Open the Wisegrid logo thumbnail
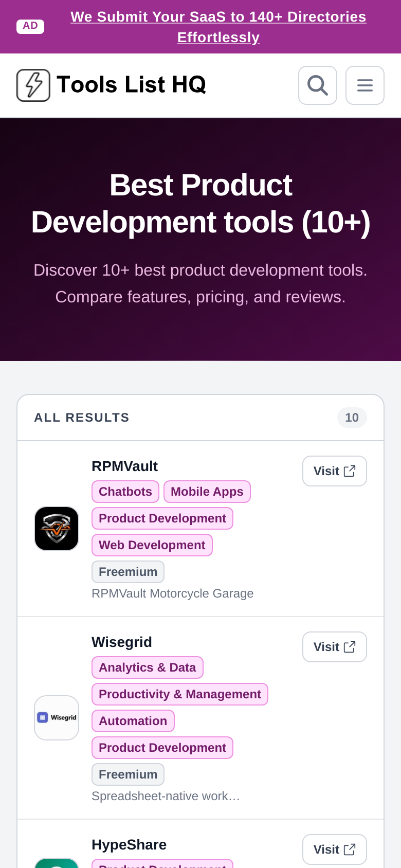Viewport: 401px width, 868px height. (x=57, y=718)
